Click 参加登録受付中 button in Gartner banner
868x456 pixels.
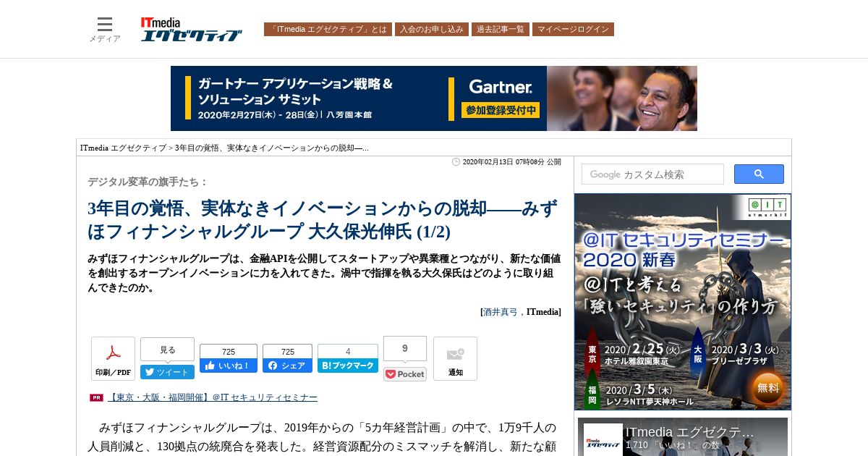pos(501,110)
